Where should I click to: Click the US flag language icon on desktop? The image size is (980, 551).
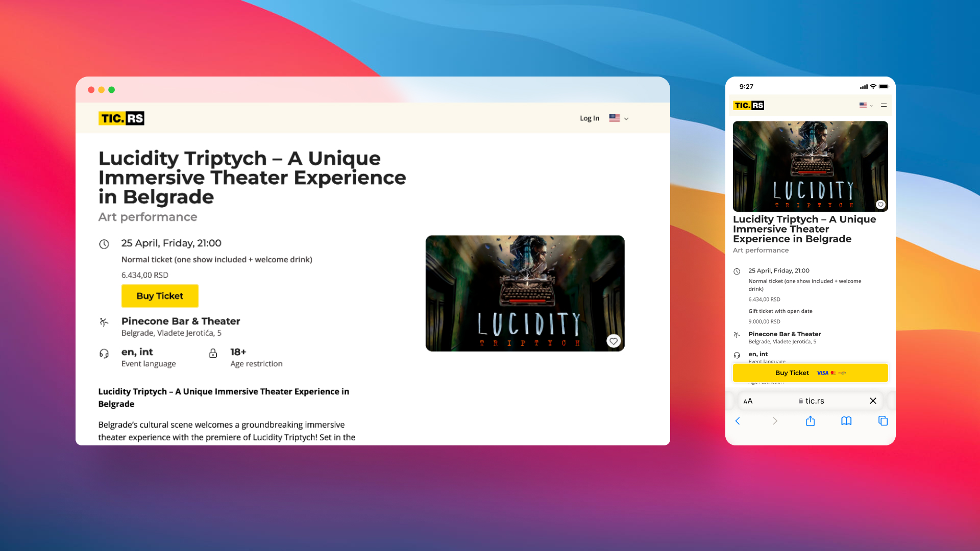(x=615, y=118)
